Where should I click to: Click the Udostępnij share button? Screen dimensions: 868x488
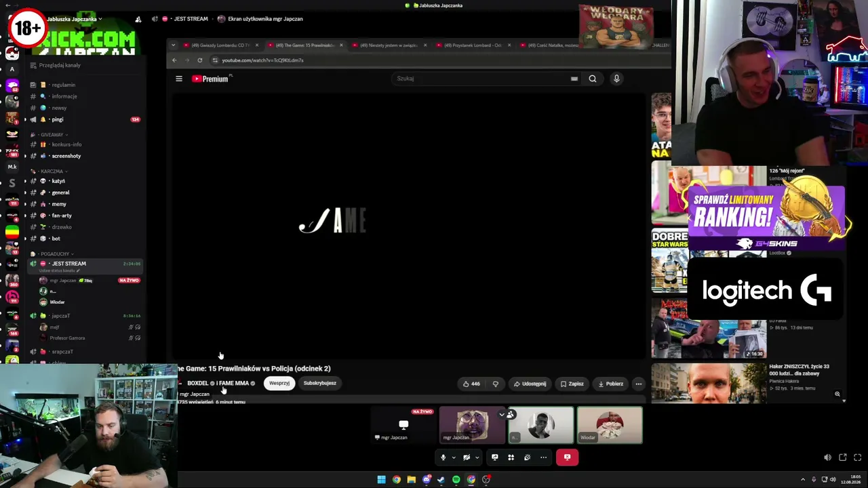point(530,384)
